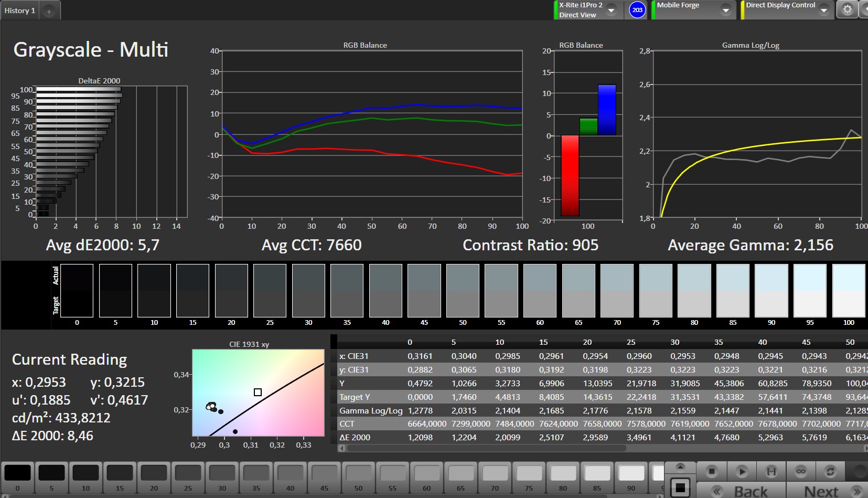This screenshot has height=498, width=868.
Task: Start reading series with play icon
Action: pos(742,471)
